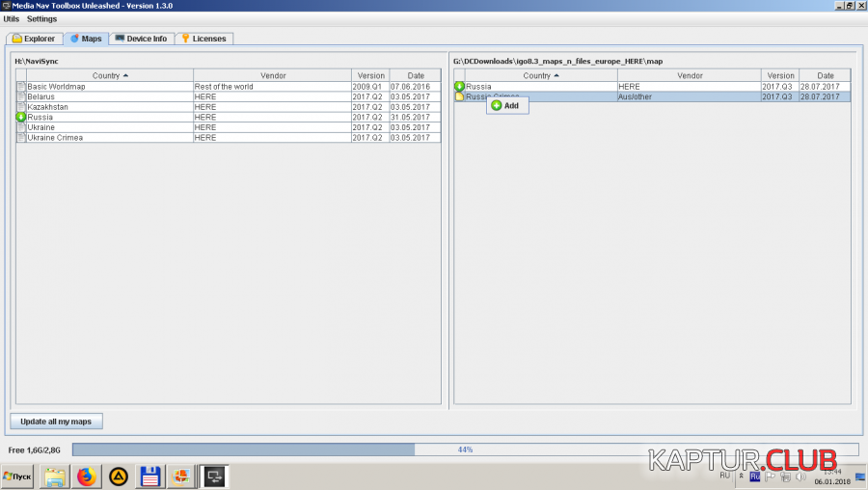Open the Utils menu
This screenshot has width=868, height=490.
(12, 18)
